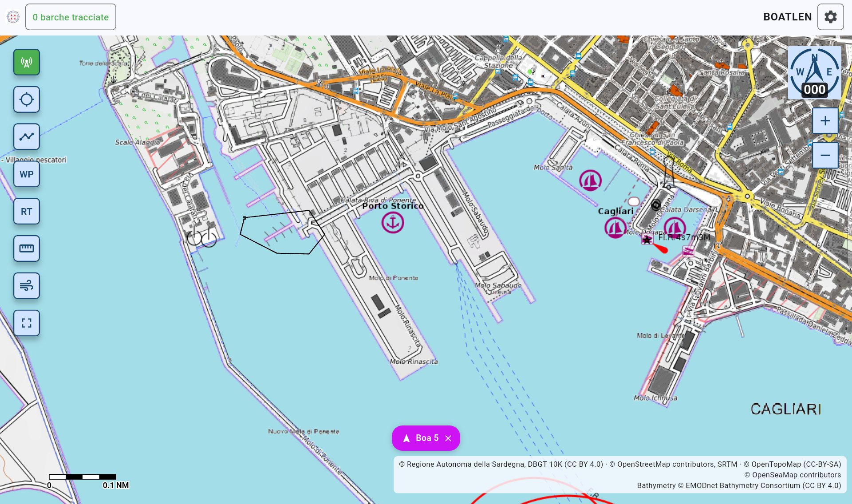Center the map on current location

pyautogui.click(x=27, y=99)
